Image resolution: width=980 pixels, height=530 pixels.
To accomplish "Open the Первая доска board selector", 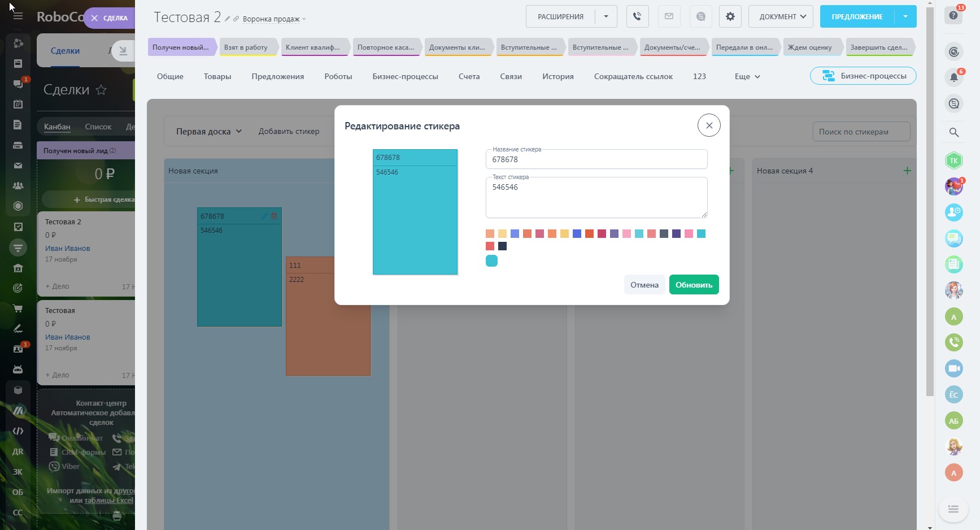I will (x=209, y=132).
